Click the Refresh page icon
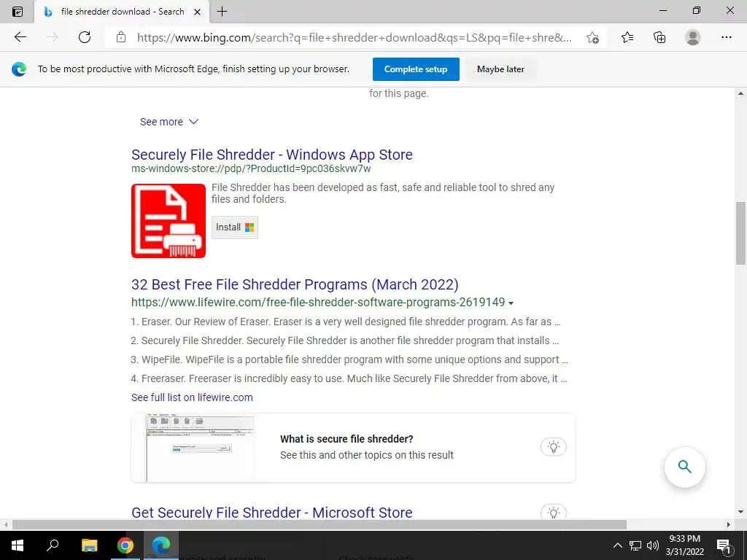The width and height of the screenshot is (747, 560). [85, 37]
